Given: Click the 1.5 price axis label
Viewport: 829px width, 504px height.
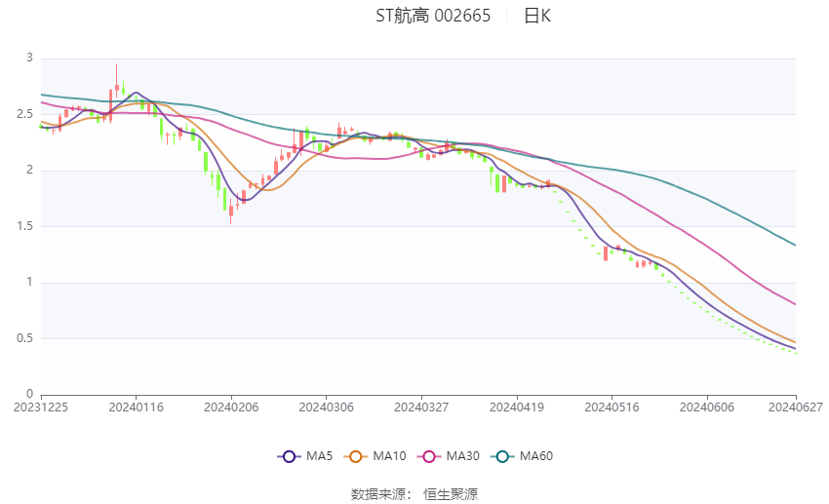Looking at the screenshot, I should pos(24,225).
